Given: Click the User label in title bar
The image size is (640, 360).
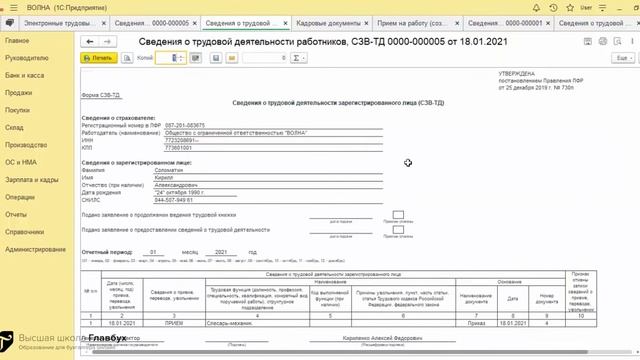Looking at the screenshot, I should 586,8.
